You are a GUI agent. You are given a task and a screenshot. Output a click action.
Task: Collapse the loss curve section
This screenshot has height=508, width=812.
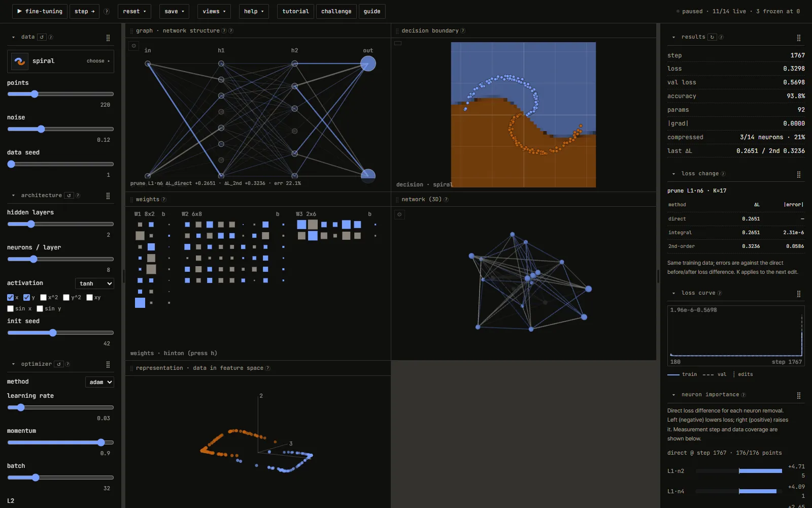point(673,293)
